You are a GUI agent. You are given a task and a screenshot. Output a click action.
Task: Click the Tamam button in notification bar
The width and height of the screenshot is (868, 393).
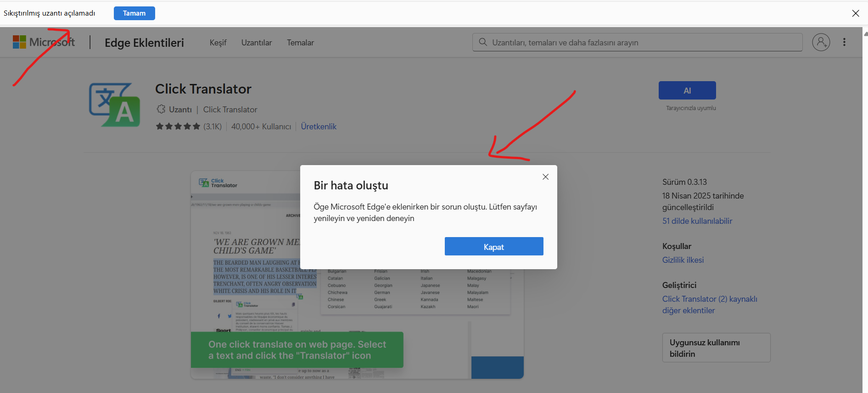point(134,13)
